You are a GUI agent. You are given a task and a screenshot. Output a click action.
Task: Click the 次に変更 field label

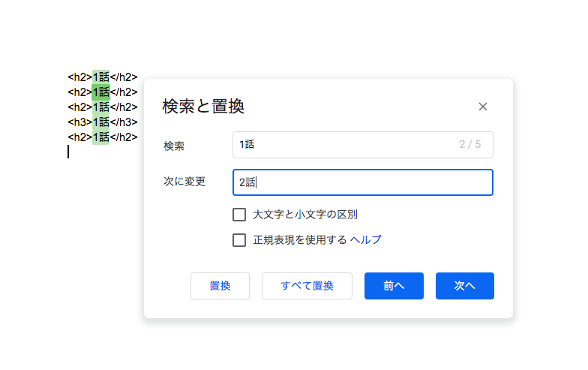(x=184, y=182)
